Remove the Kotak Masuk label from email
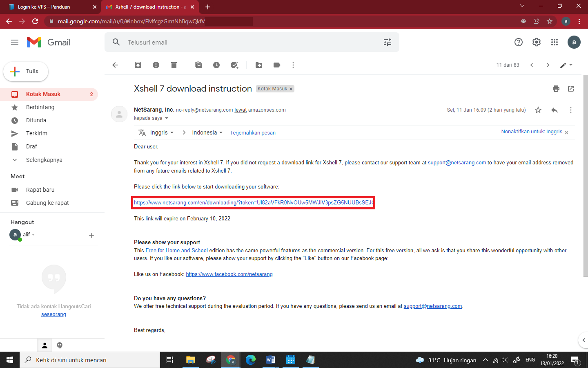This screenshot has width=588, height=368. (x=291, y=89)
